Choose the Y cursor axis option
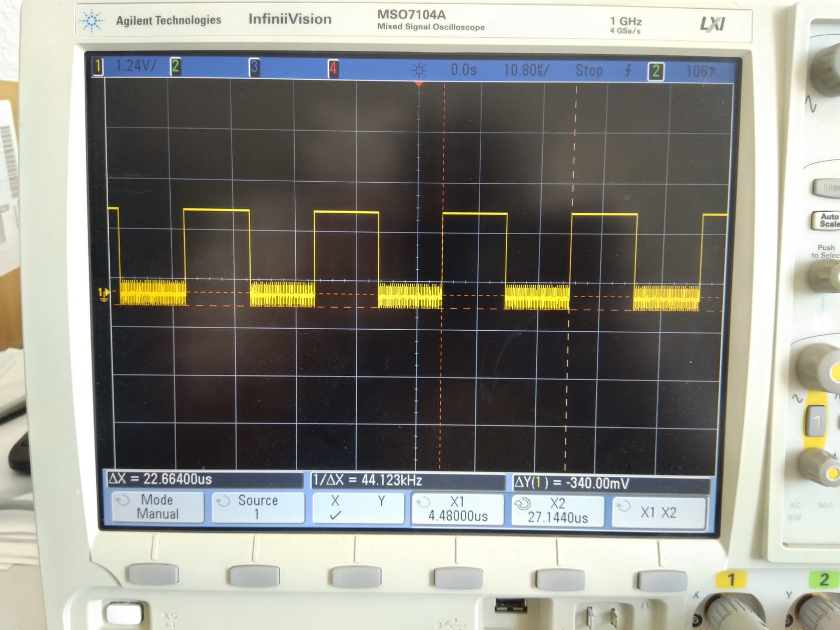The image size is (840, 630). click(x=381, y=501)
